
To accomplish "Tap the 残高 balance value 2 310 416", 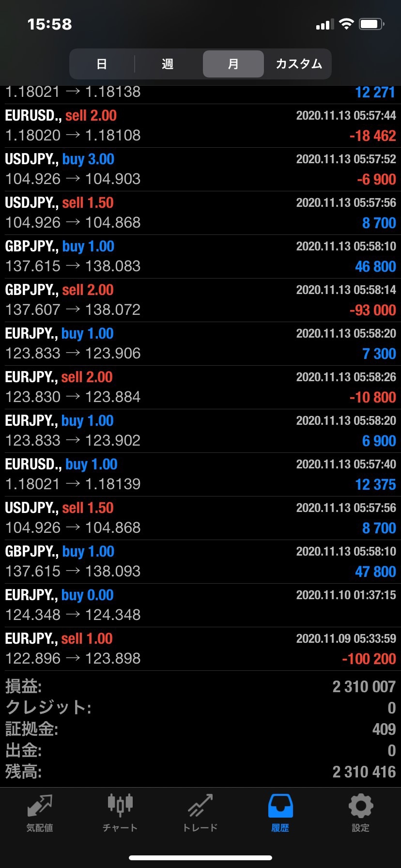I will point(364,772).
